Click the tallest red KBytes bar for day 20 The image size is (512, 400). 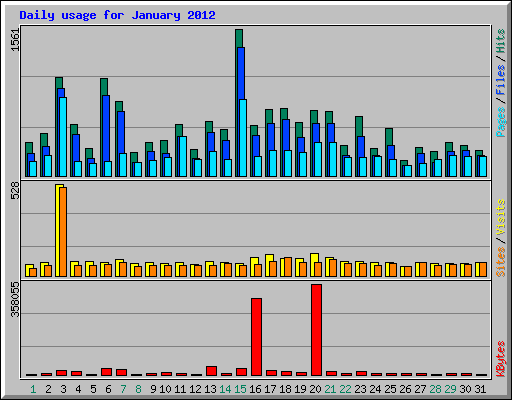pos(316,330)
